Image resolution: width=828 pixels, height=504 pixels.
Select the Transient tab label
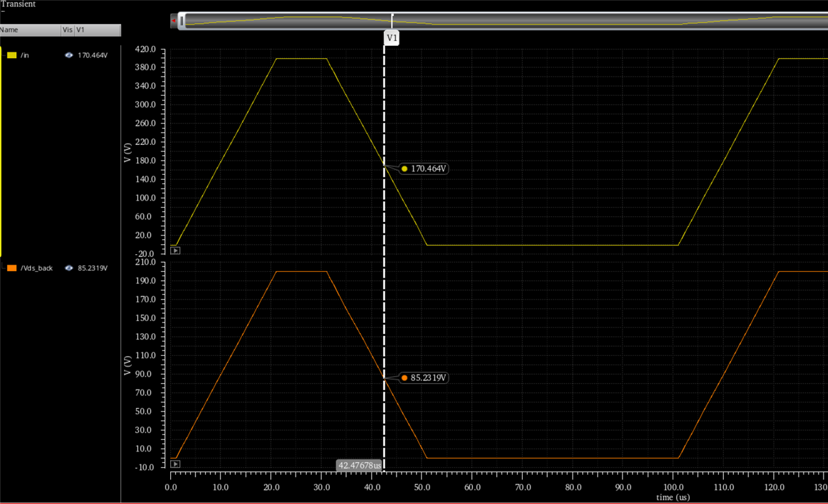point(17,4)
